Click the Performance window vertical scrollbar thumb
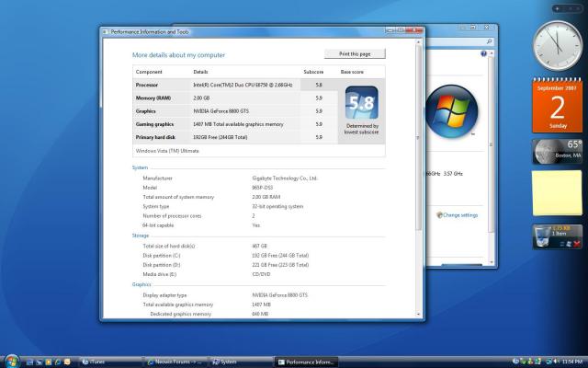Screen dimensions: 588x368 419,137
